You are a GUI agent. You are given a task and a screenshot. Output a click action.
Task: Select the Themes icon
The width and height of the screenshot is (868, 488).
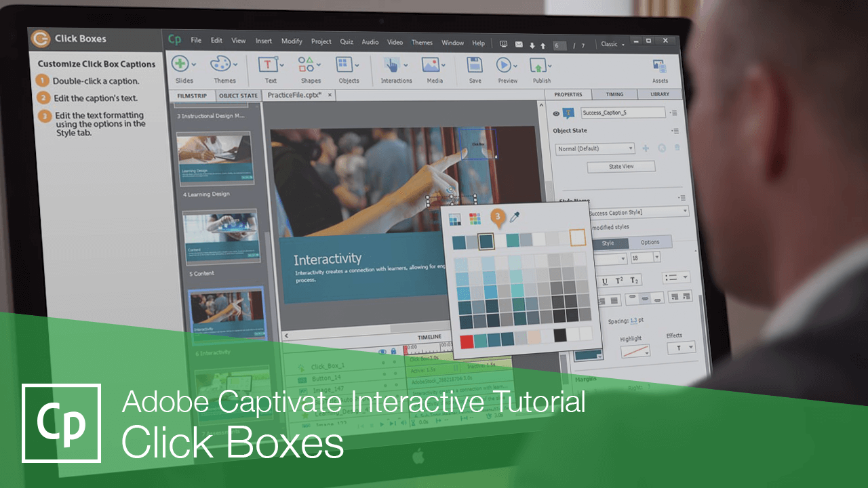click(x=220, y=64)
